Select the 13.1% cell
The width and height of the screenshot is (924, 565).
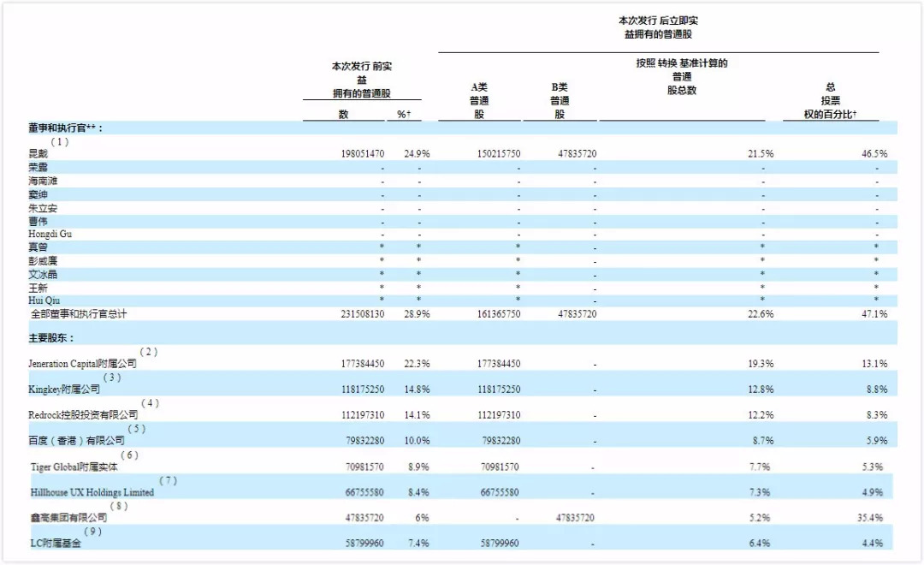874,364
